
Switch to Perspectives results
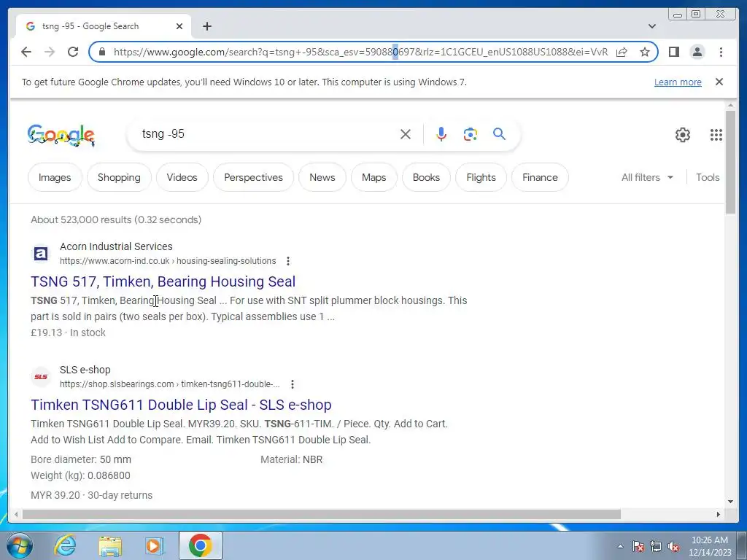click(253, 177)
